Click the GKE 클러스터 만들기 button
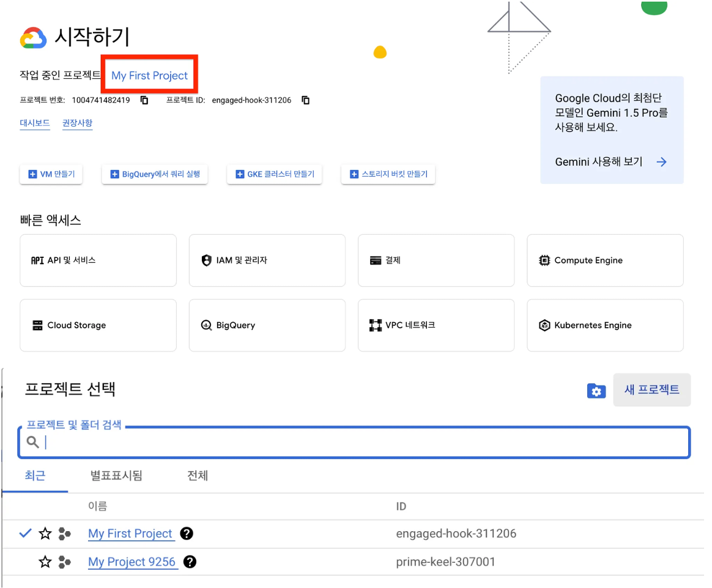 click(274, 174)
